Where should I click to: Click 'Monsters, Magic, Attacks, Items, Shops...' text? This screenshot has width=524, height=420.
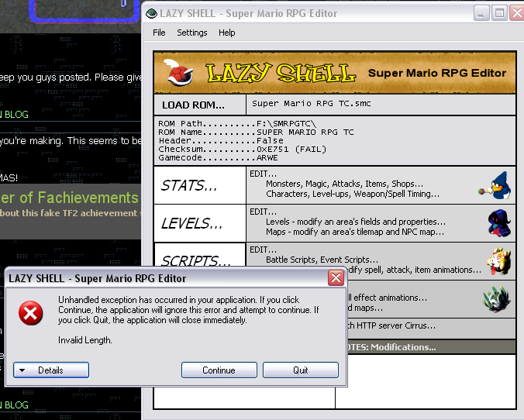click(344, 184)
